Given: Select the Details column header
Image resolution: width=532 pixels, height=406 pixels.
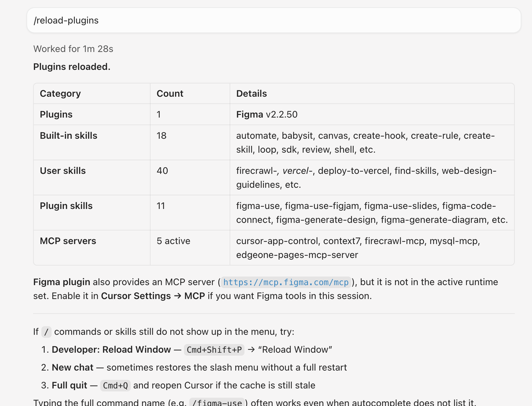Looking at the screenshot, I should (x=251, y=93).
